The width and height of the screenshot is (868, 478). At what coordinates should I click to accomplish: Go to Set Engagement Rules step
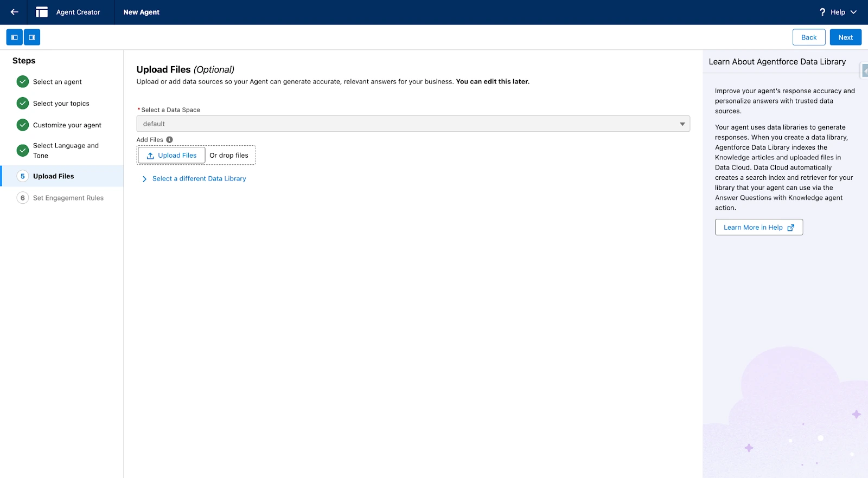pos(68,198)
